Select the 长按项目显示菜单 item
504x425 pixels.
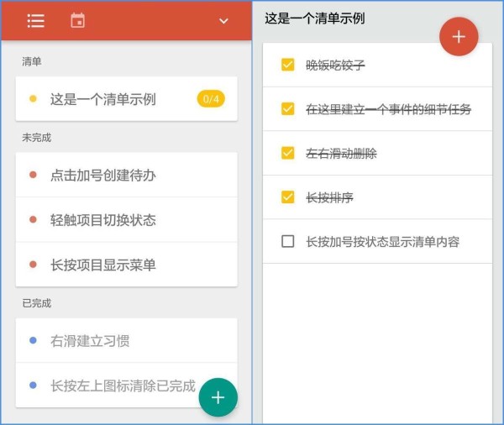point(126,265)
